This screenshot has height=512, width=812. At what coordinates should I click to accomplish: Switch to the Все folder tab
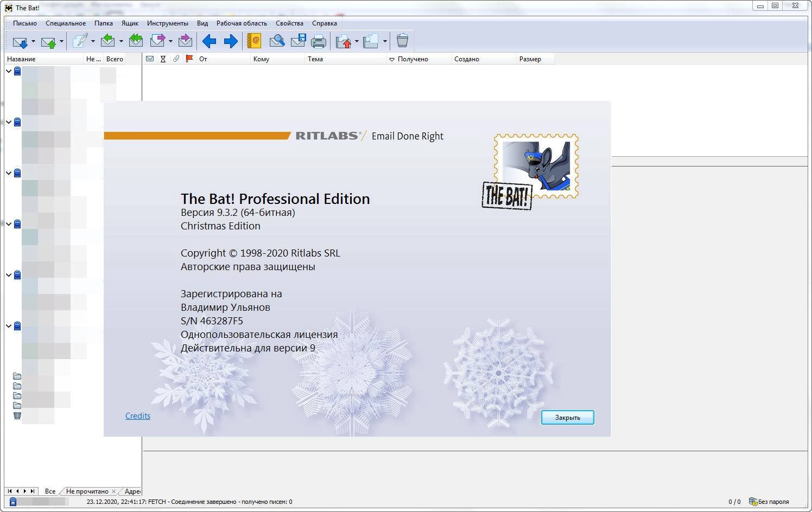[50, 491]
